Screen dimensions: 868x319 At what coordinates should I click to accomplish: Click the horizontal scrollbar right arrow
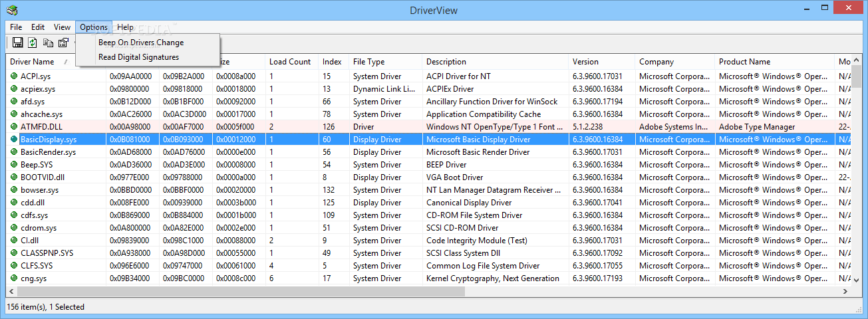tap(845, 292)
